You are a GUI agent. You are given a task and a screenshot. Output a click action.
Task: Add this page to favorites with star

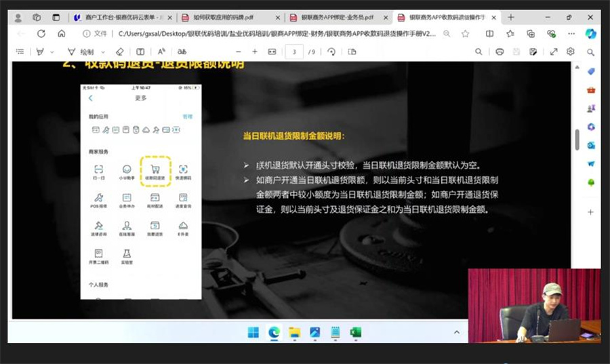tap(465, 33)
